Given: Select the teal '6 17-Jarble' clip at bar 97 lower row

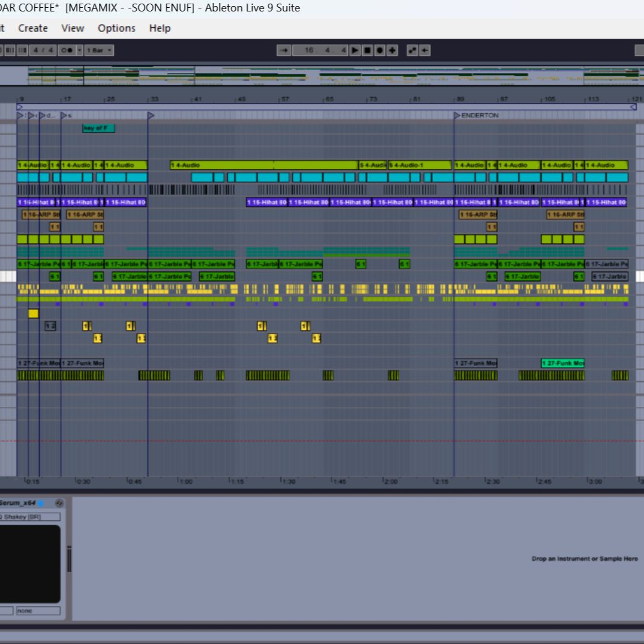Looking at the screenshot, I should point(522,276).
